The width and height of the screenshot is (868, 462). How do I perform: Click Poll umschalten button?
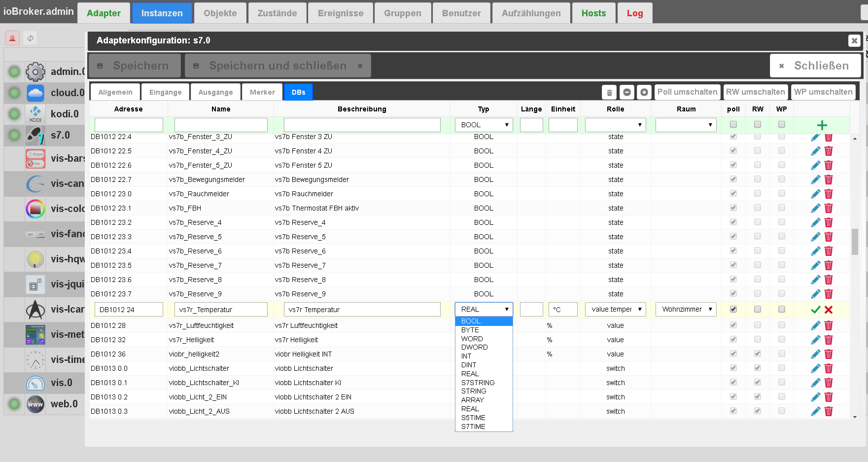[x=687, y=92]
